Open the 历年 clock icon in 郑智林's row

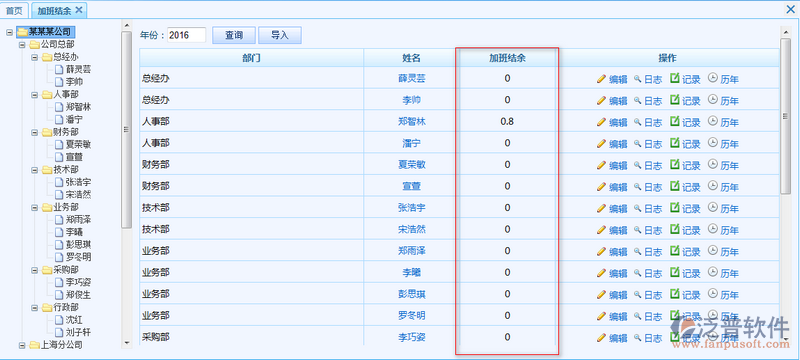click(x=713, y=121)
